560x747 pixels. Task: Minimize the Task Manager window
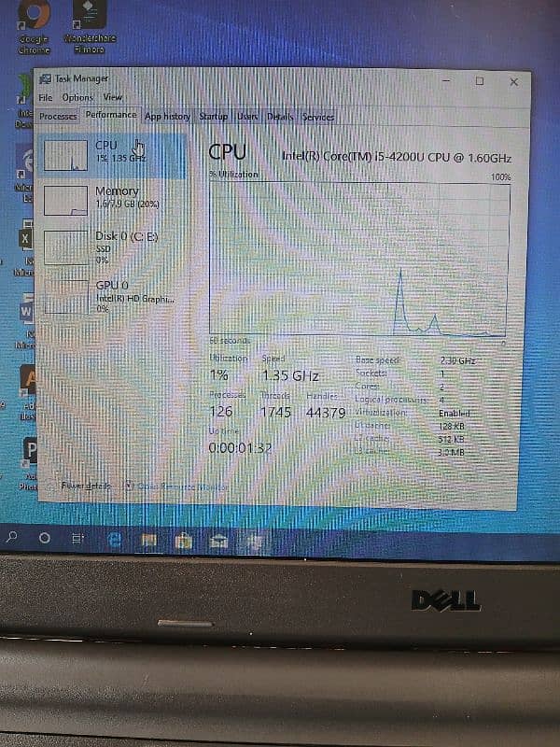pos(446,80)
